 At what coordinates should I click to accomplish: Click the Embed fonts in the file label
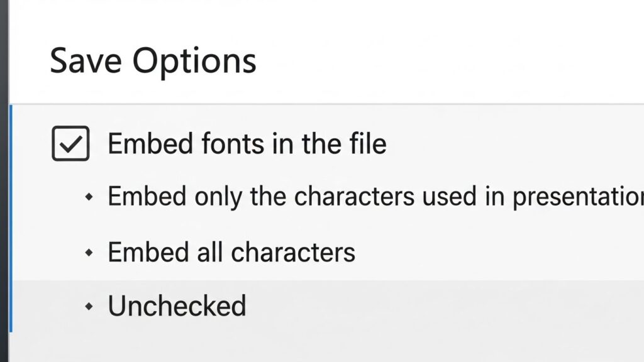(247, 144)
